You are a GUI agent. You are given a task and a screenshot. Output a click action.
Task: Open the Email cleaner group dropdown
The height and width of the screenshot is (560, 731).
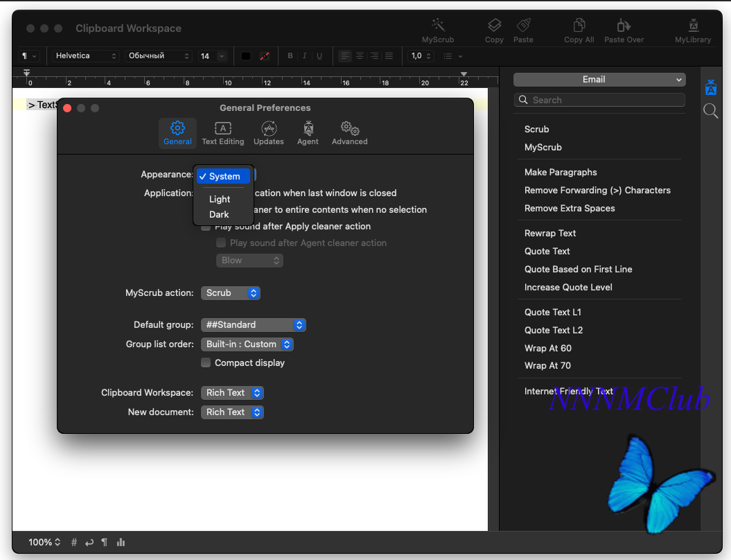click(599, 80)
